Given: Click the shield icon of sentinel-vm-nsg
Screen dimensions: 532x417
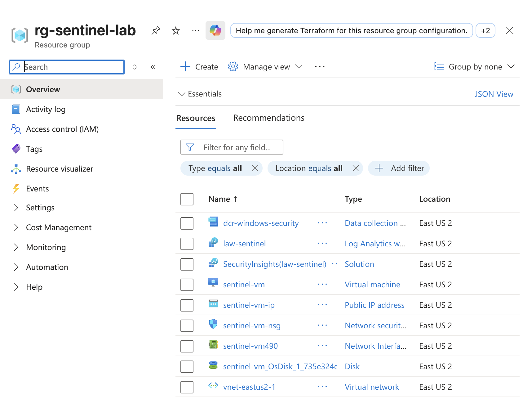Looking at the screenshot, I should (x=213, y=324).
